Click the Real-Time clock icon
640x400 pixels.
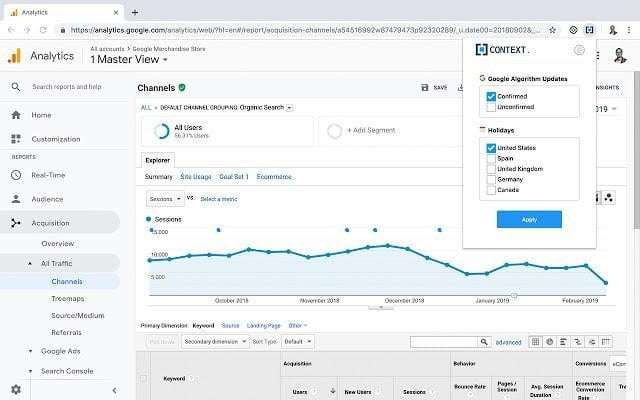16,175
